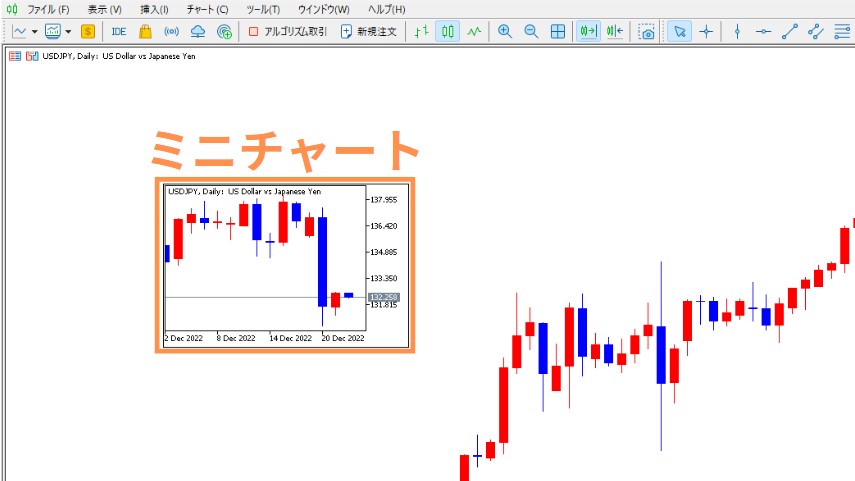The width and height of the screenshot is (855, 481).
Task: Click the main chart title 'USDJPY, Daily'
Action: 70,56
